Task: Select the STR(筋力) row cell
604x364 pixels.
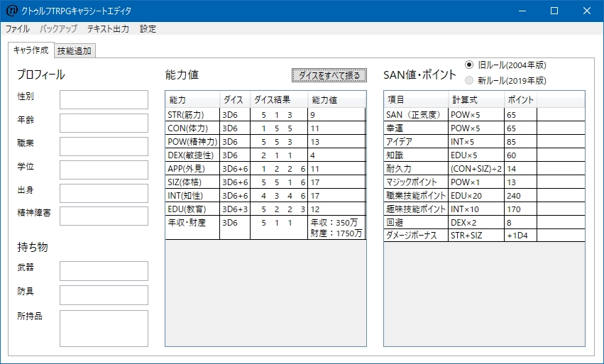Action: click(x=192, y=115)
